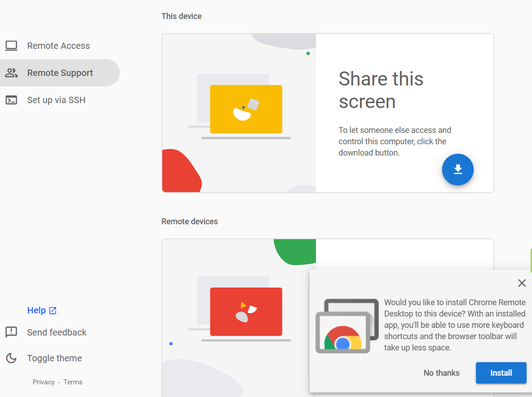Select the Remote Support tab

tap(60, 73)
